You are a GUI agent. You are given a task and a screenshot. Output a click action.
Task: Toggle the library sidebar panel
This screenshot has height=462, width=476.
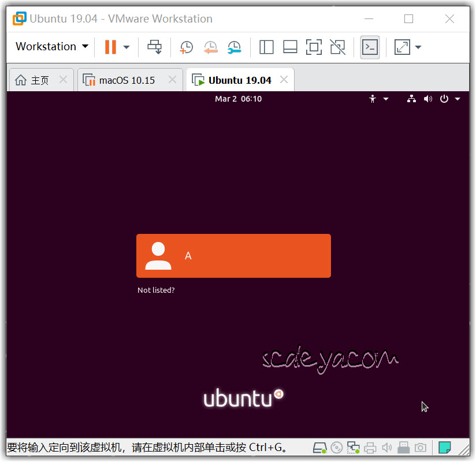click(266, 47)
